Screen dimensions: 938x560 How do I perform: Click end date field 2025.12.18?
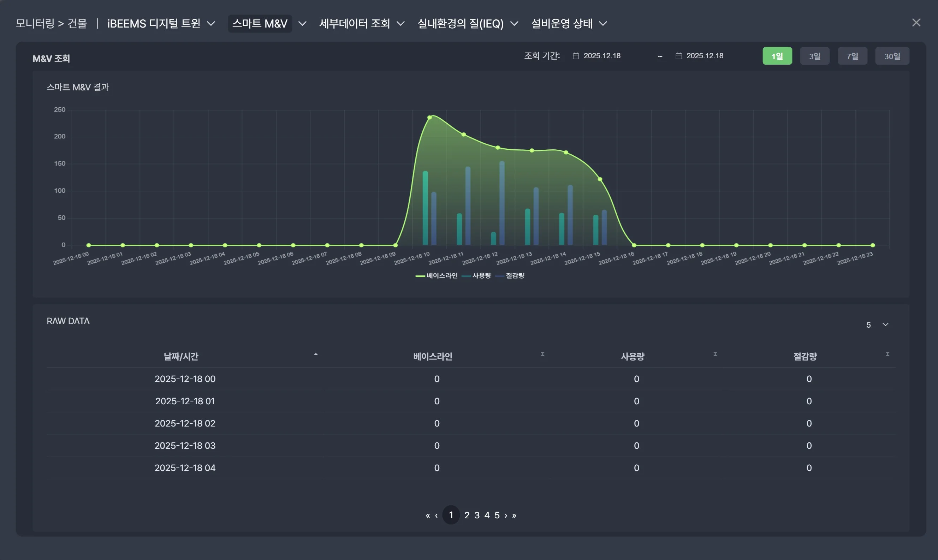(705, 56)
